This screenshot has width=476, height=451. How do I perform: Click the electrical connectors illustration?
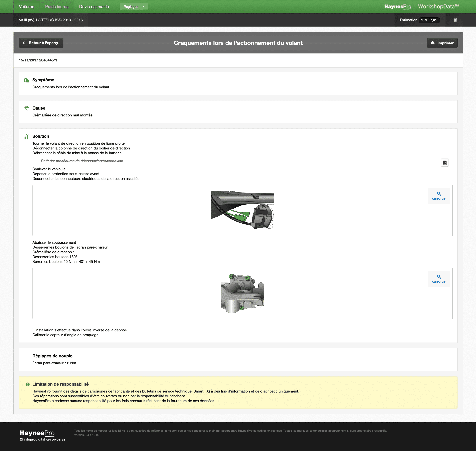(242, 210)
